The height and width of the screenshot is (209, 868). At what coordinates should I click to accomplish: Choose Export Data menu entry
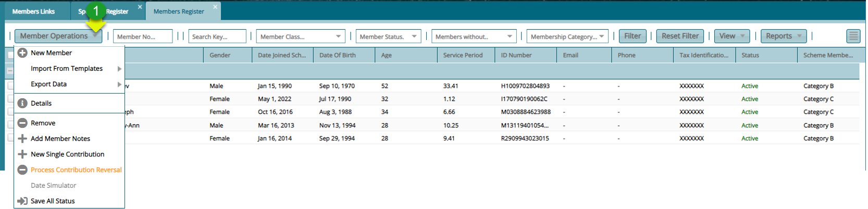click(69, 84)
